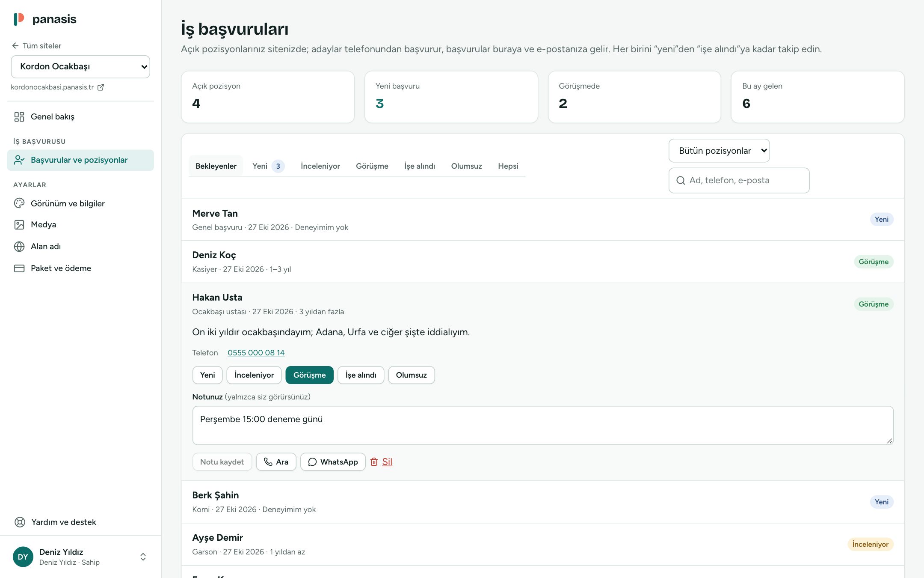Click the trash icon beside Sil
The image size is (924, 578).
pyautogui.click(x=374, y=462)
